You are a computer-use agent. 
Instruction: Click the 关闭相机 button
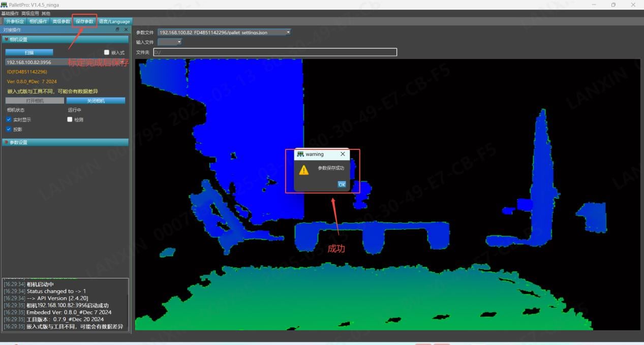tap(96, 101)
